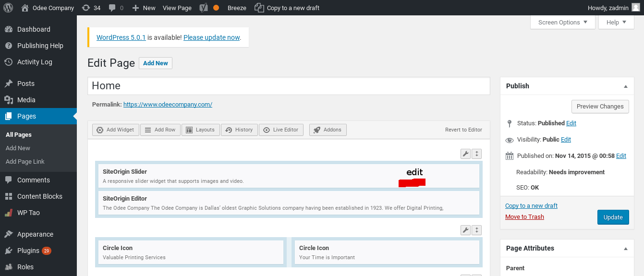Select the Add Page Link submenu item
The height and width of the screenshot is (276, 644).
pyautogui.click(x=25, y=162)
